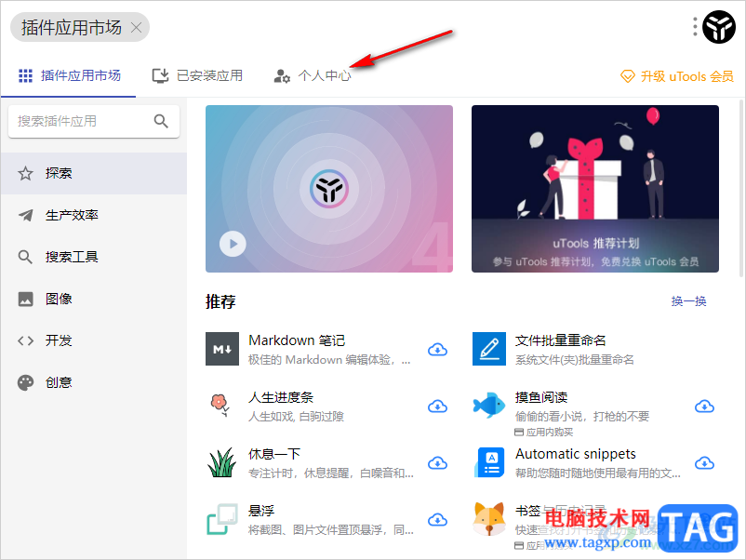Open 书签 fox plugin icon
The image size is (746, 560).
pyautogui.click(x=489, y=519)
